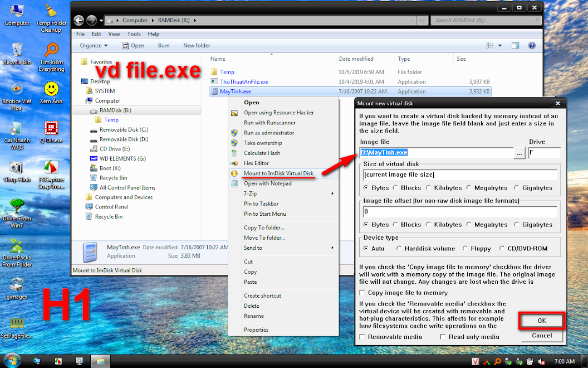Open the pinned Explorer folder taskbar icon
588x368 pixels.
(100, 361)
